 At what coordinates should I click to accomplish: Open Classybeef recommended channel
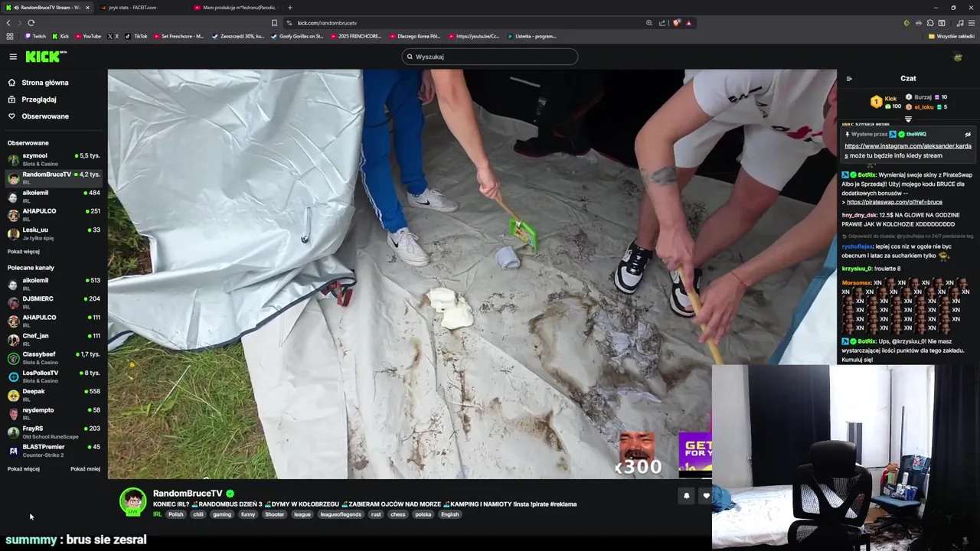tap(54, 357)
